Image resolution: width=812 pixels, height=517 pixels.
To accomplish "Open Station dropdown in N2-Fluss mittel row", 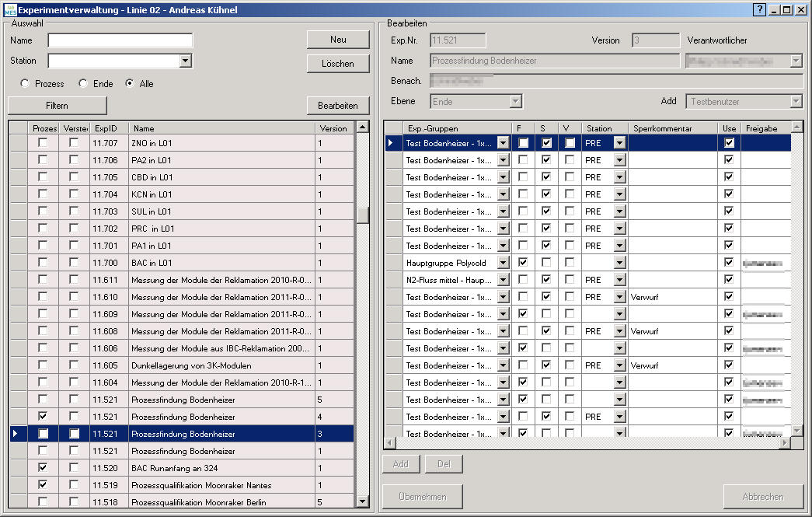I will click(x=619, y=280).
